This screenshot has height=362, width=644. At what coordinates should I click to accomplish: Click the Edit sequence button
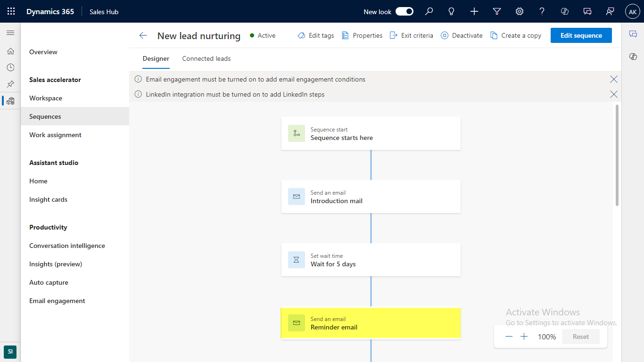pyautogui.click(x=581, y=35)
